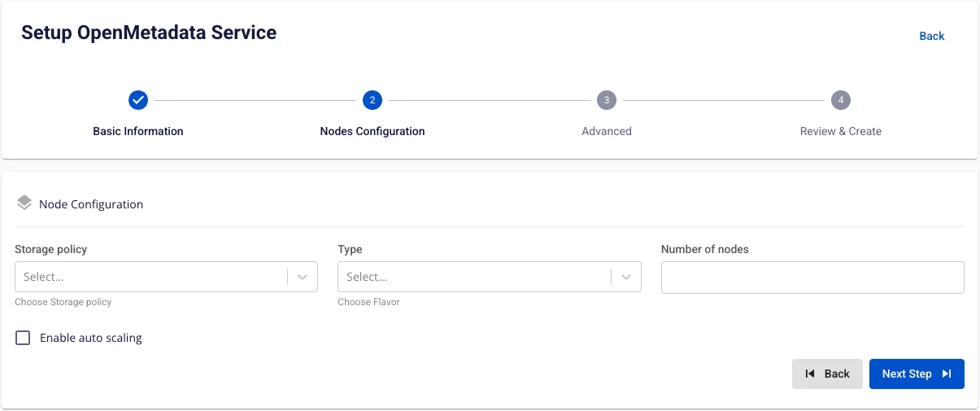Click the Storage policy label
This screenshot has height=411, width=980.
coord(51,249)
